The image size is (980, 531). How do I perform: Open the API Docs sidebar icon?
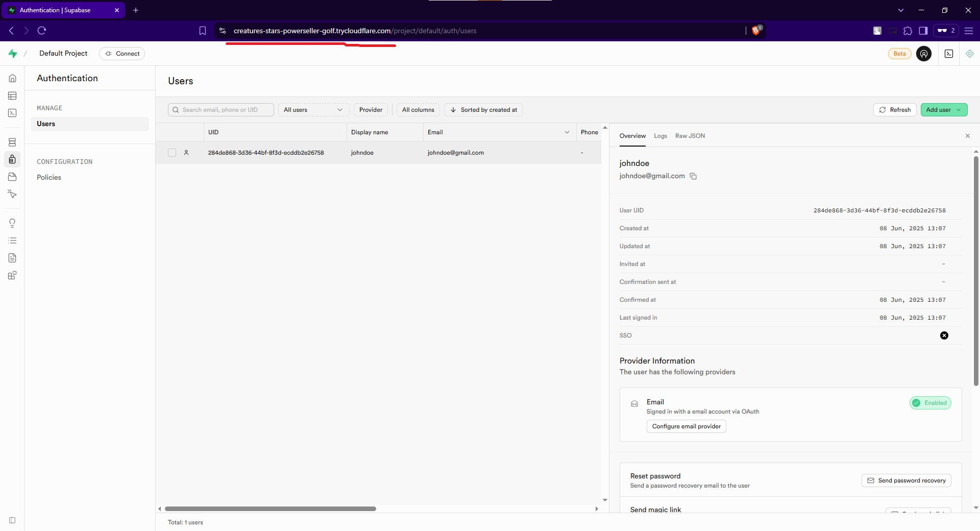pyautogui.click(x=12, y=258)
